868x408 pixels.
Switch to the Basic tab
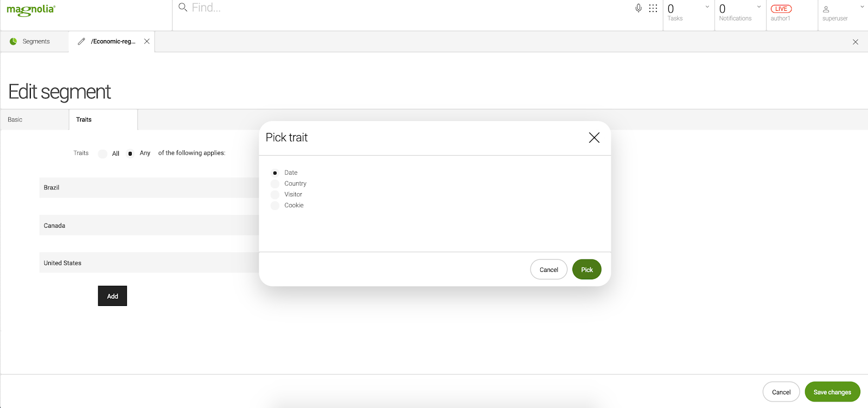click(15, 120)
